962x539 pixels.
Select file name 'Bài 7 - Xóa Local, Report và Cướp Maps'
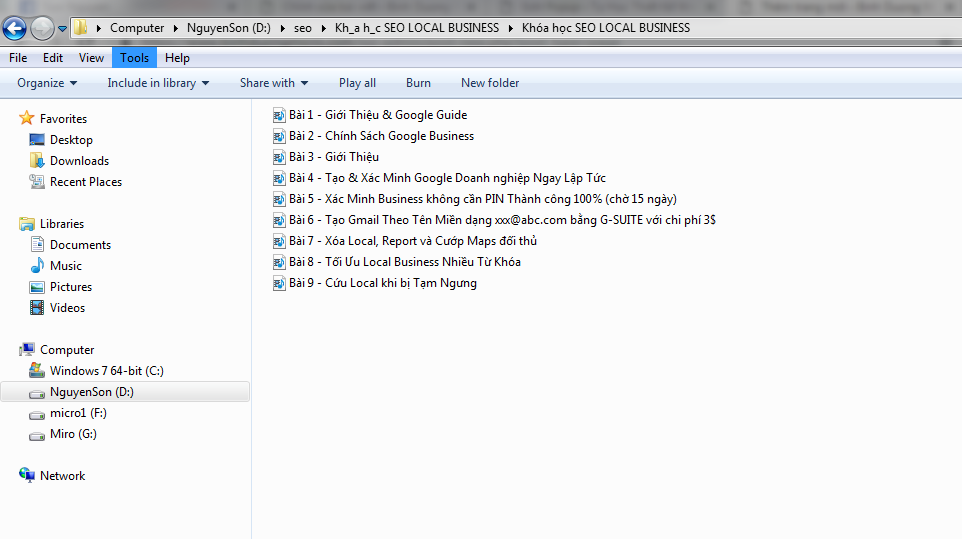pos(413,240)
